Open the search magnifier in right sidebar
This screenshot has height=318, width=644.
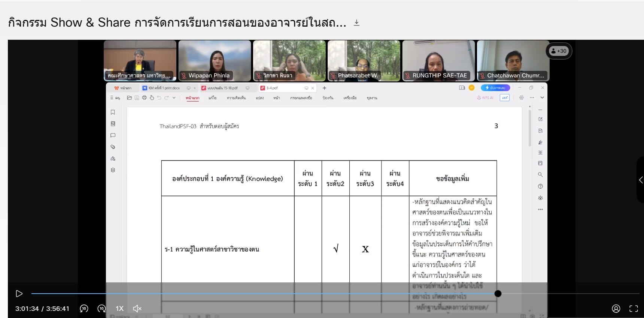(x=540, y=175)
